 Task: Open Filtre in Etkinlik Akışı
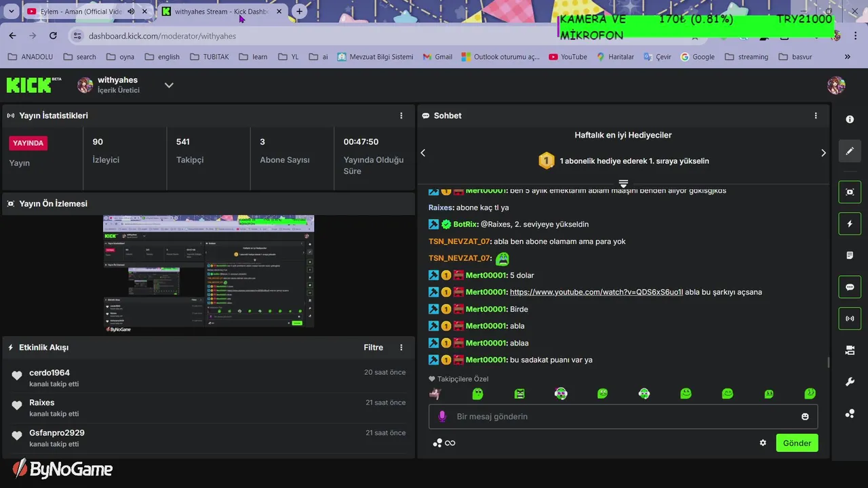[373, 348]
